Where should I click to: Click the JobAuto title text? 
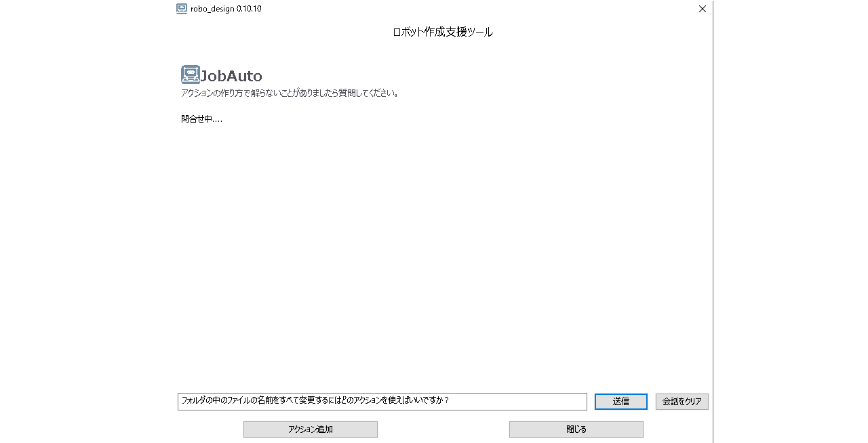[231, 76]
